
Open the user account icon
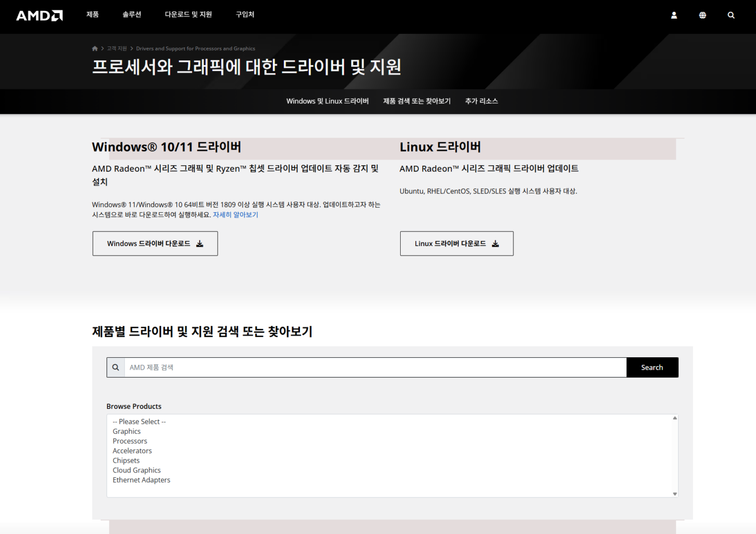[674, 16]
